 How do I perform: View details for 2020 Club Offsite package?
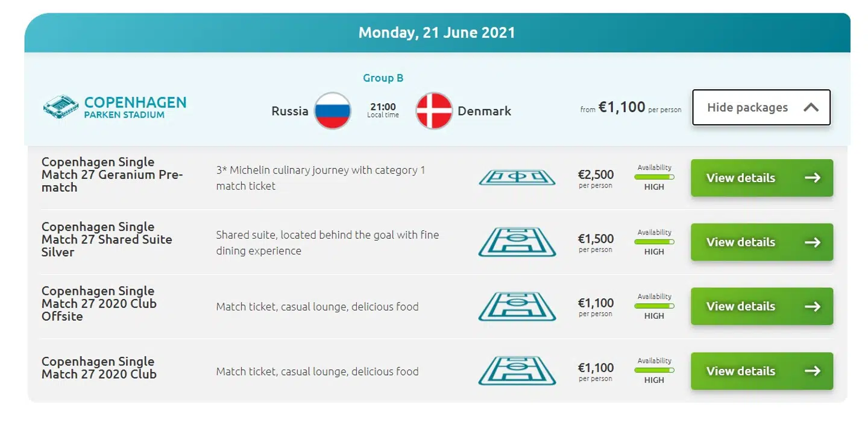click(x=761, y=306)
